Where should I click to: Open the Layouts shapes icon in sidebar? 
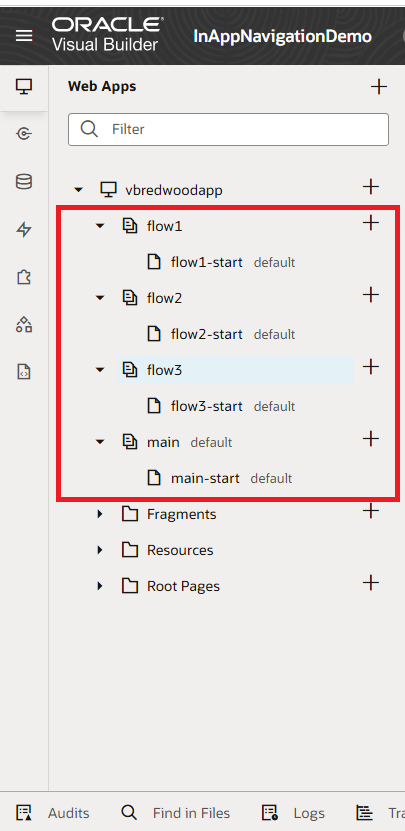click(24, 324)
